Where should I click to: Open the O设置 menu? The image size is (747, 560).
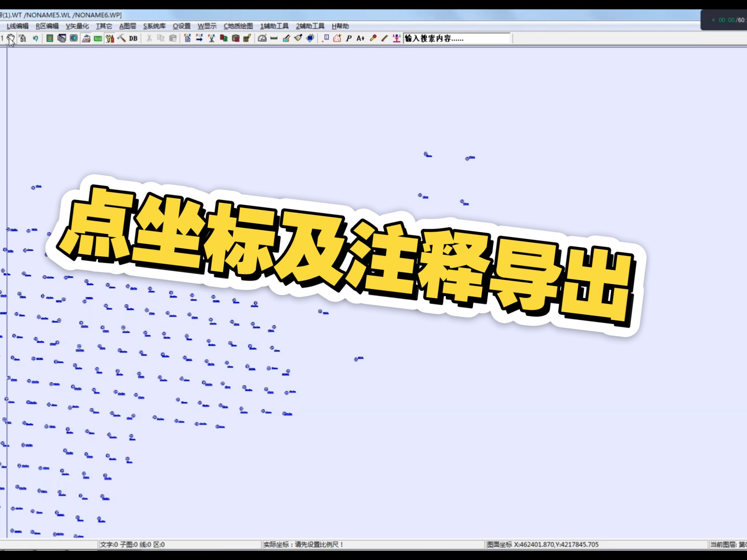[182, 26]
